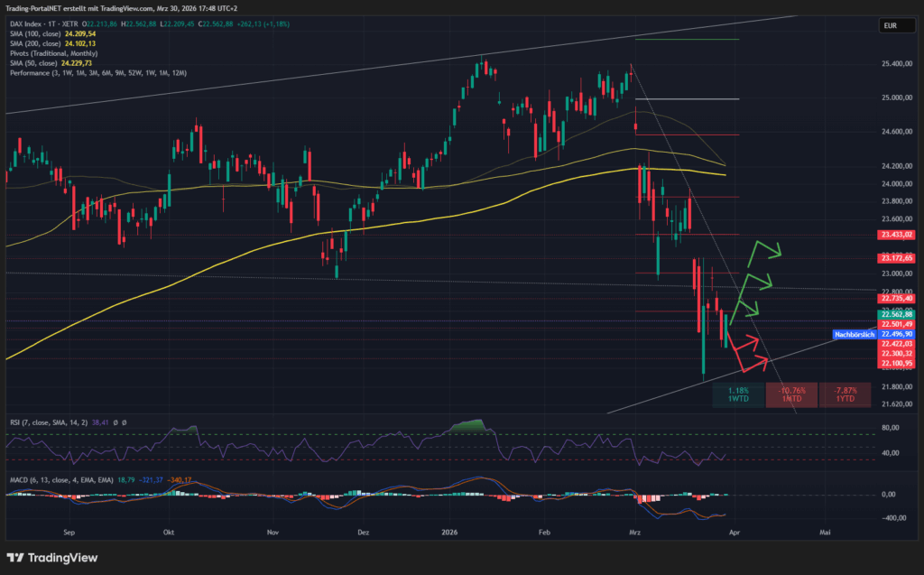Viewport: 924px width, 575px height.
Task: Select the middle green arrow drawing
Action: point(756,281)
